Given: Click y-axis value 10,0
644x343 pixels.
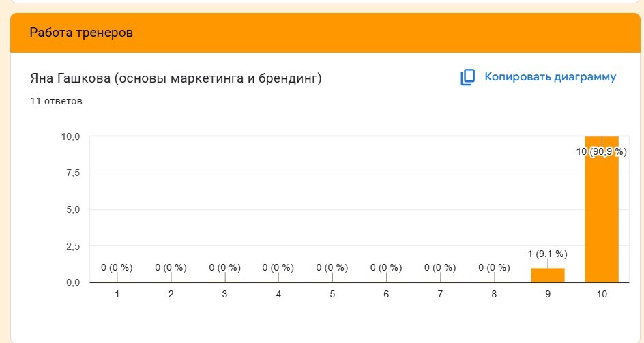Looking at the screenshot, I should 71,136.
